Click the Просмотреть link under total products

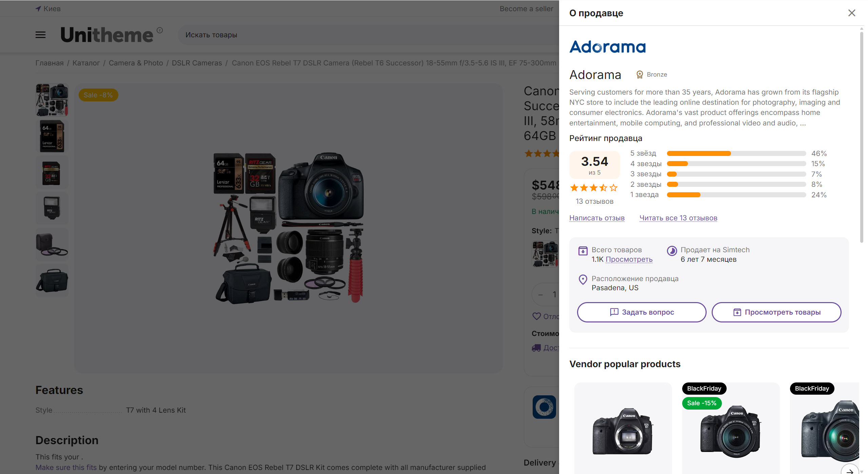point(629,259)
